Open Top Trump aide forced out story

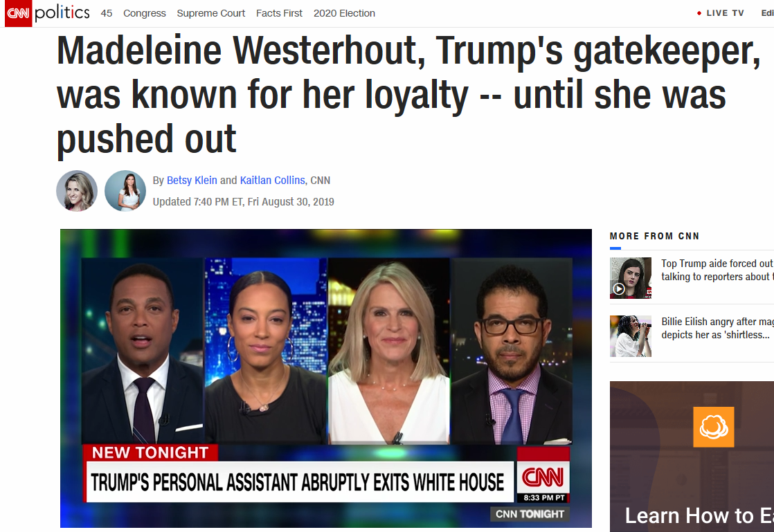point(717,270)
